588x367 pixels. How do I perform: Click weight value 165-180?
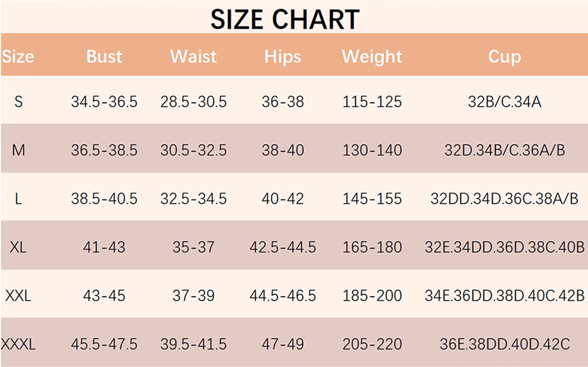[x=372, y=247]
